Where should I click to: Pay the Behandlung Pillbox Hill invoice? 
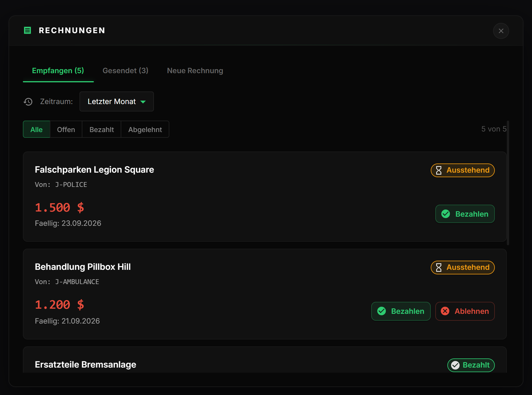click(x=401, y=311)
